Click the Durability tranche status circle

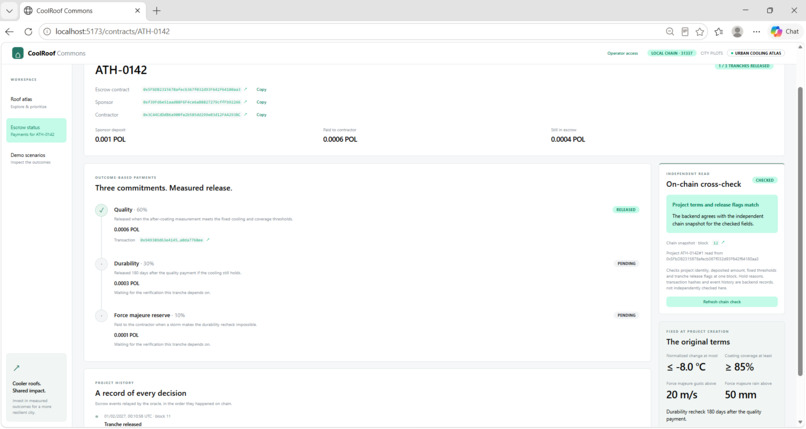click(101, 264)
